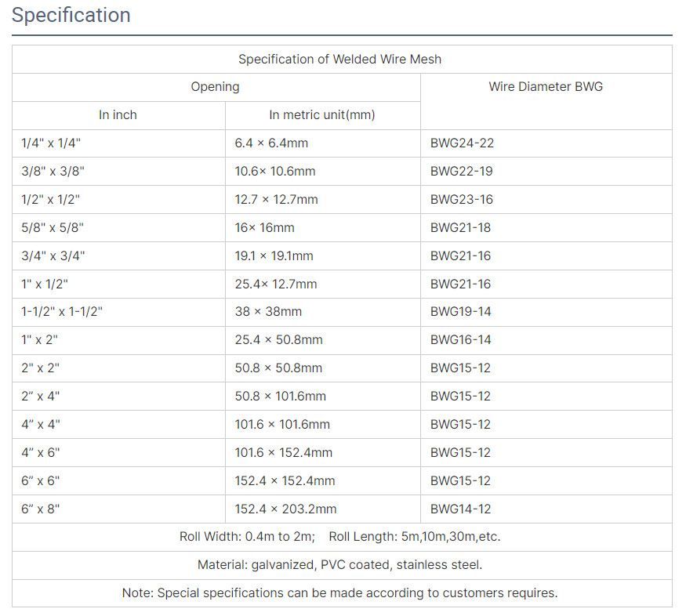Select the 25.4 × 50.8mm metric cell
This screenshot has height=616, width=686.
(x=278, y=340)
